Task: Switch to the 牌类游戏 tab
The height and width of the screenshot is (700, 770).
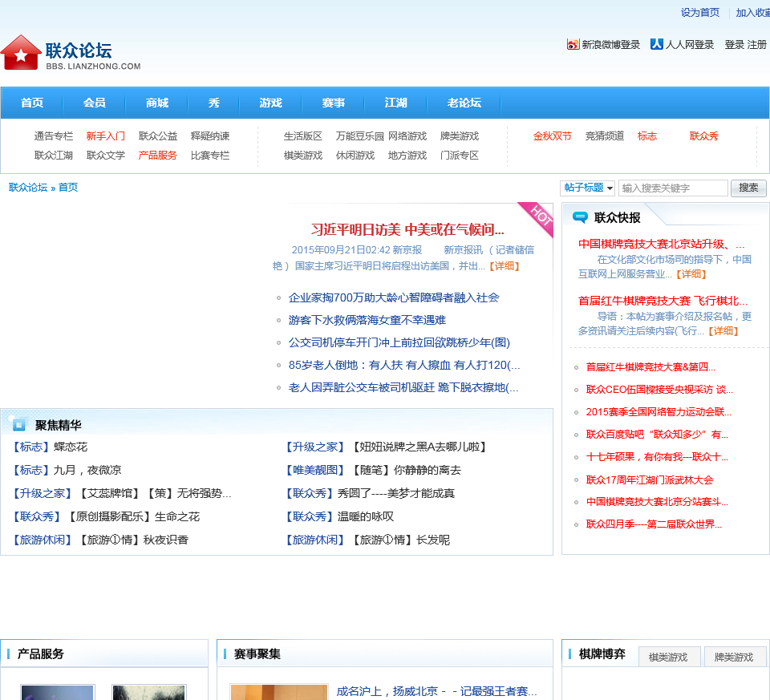Action: tap(734, 657)
